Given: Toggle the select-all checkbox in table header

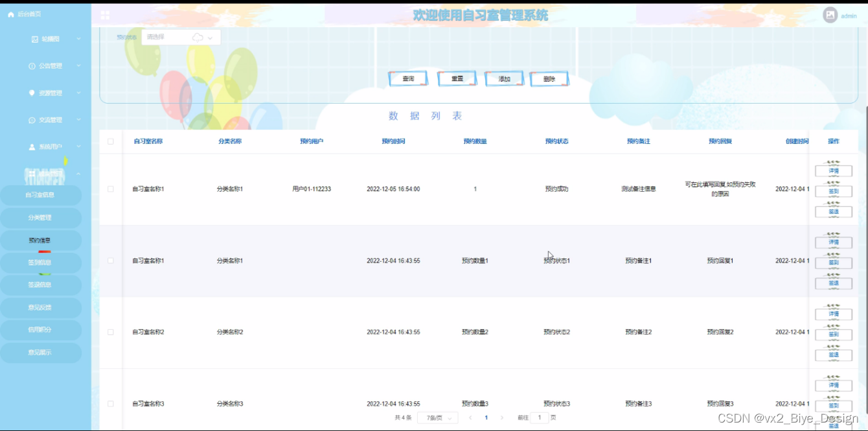Looking at the screenshot, I should click(110, 141).
